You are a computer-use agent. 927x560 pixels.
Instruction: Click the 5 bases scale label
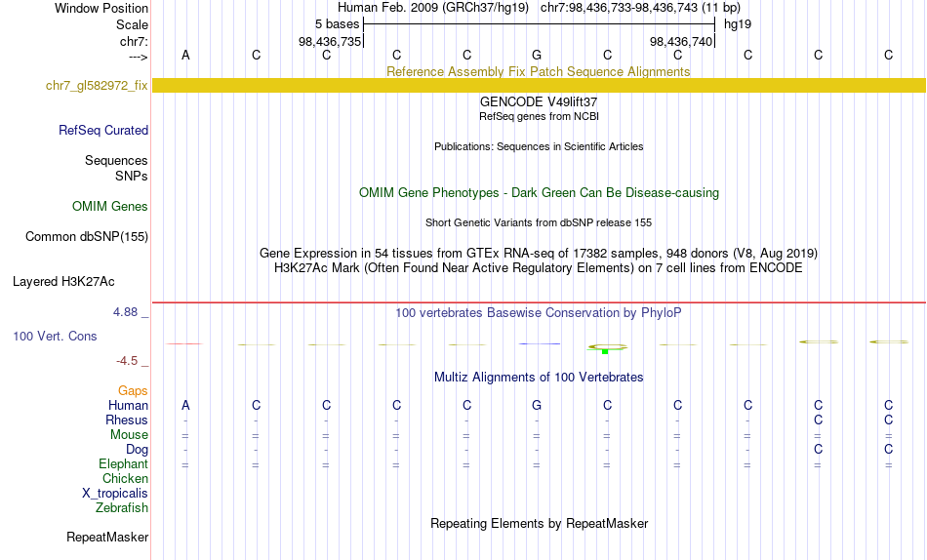point(337,24)
